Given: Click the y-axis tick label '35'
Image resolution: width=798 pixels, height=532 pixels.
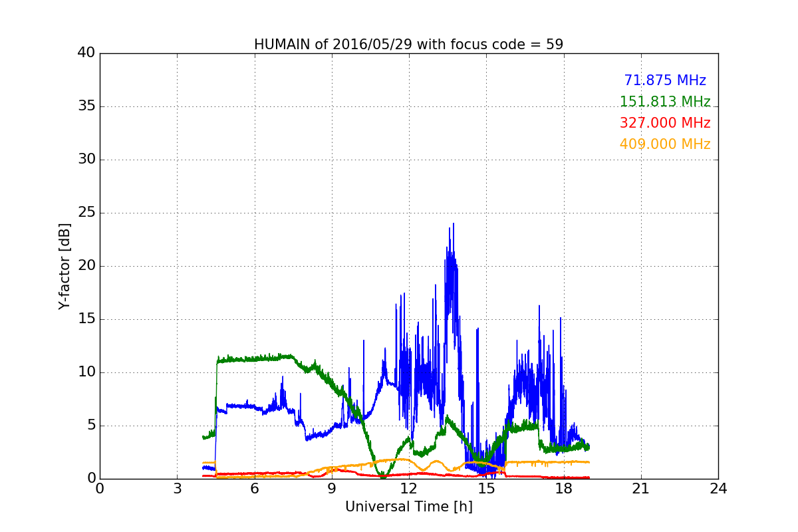Looking at the screenshot, I should pos(86,106).
